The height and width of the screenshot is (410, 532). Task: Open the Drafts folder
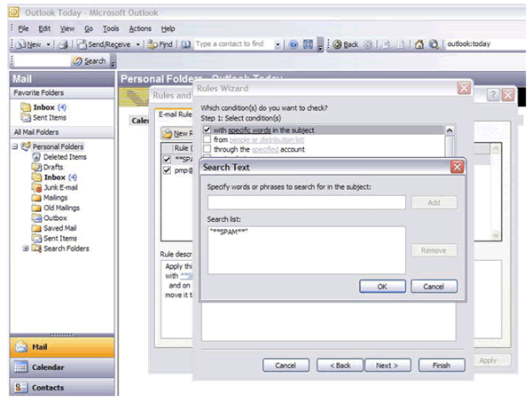[48, 167]
